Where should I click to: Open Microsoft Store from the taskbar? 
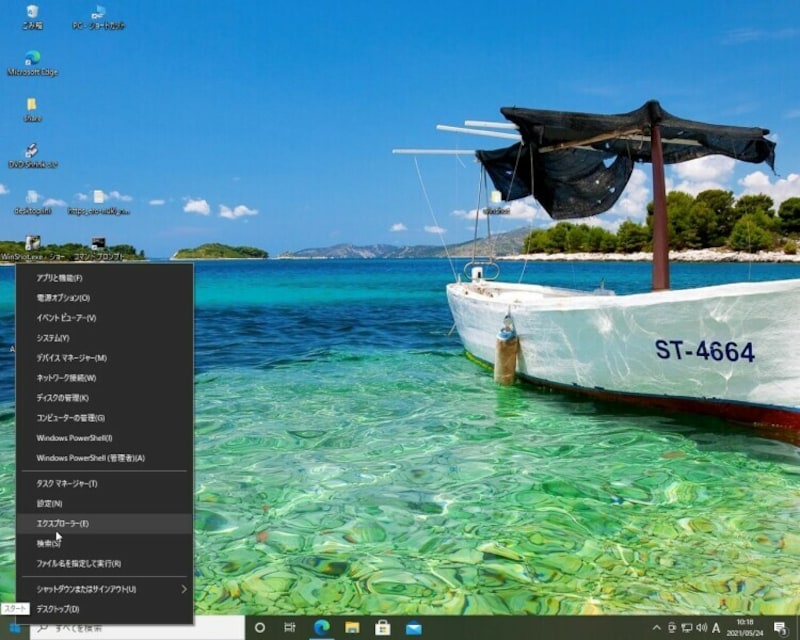click(x=382, y=627)
